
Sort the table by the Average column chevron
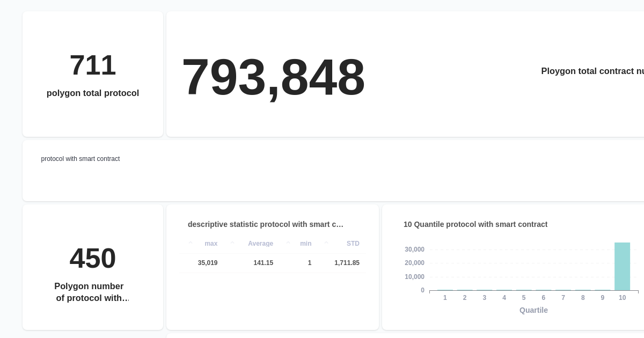coord(232,243)
